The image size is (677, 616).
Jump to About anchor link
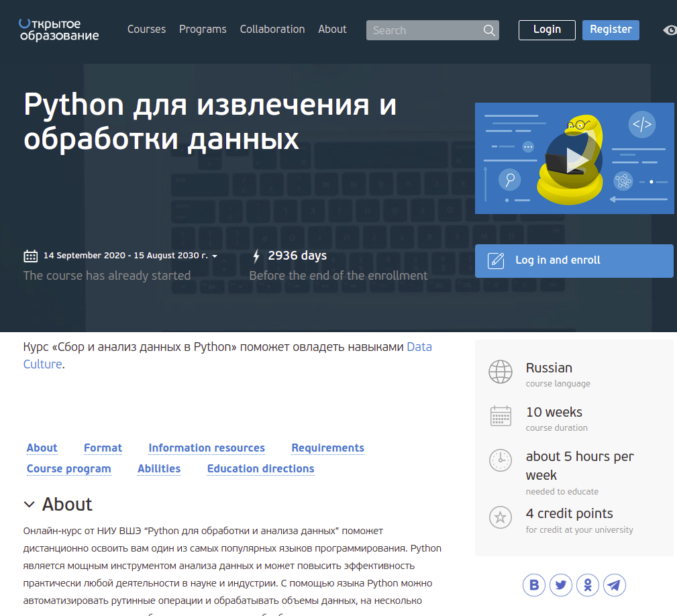point(42,448)
